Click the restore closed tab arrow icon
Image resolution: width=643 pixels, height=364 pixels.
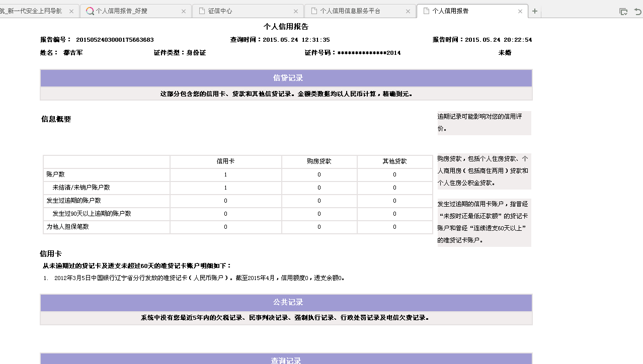(638, 11)
